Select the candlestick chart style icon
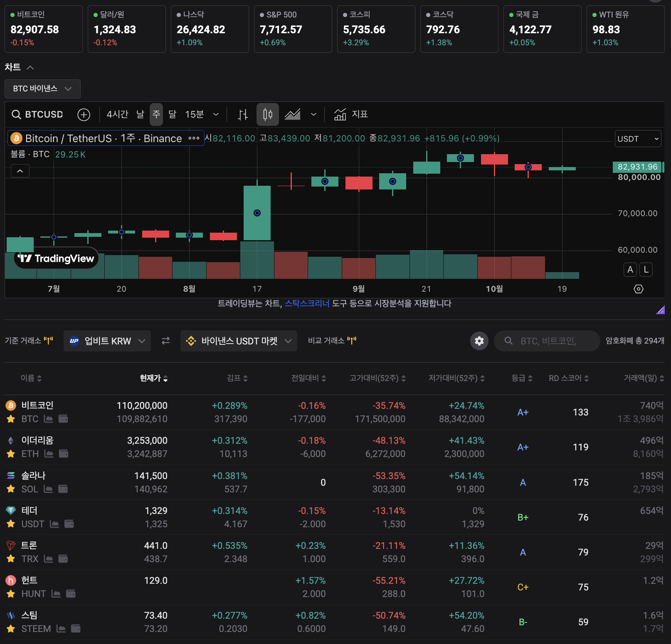Screen dimensions: 671x644 [x=268, y=114]
